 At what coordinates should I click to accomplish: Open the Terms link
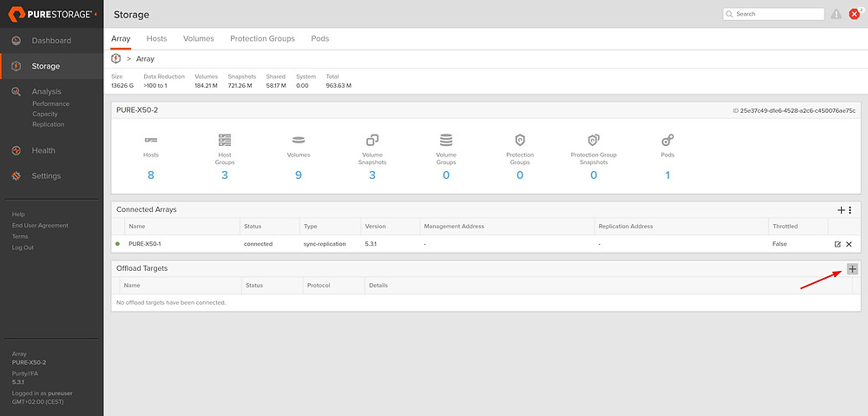20,236
